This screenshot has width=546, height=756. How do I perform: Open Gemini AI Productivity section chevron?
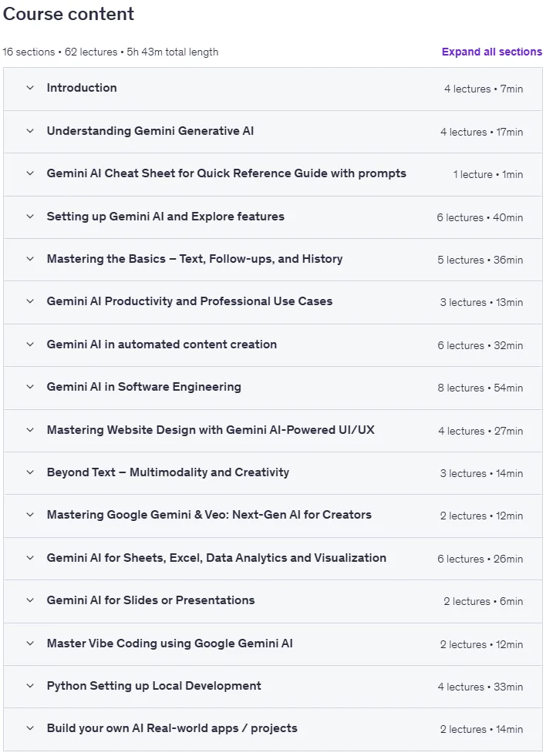[30, 301]
